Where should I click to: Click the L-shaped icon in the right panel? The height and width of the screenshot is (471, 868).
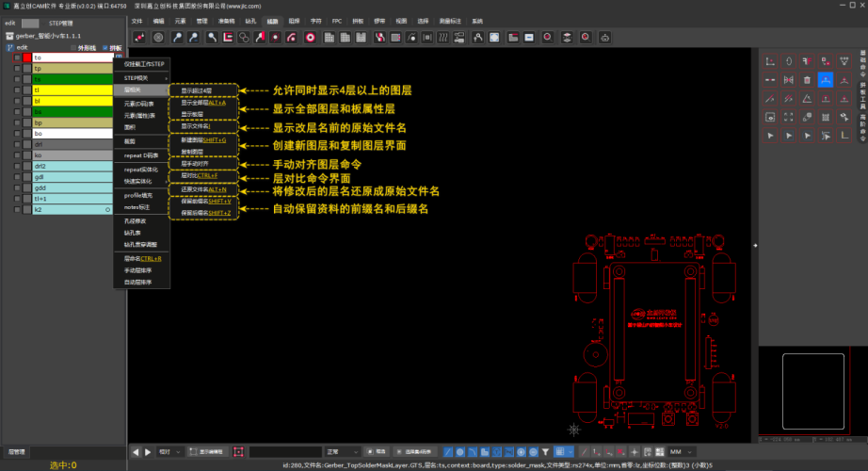[x=844, y=136]
